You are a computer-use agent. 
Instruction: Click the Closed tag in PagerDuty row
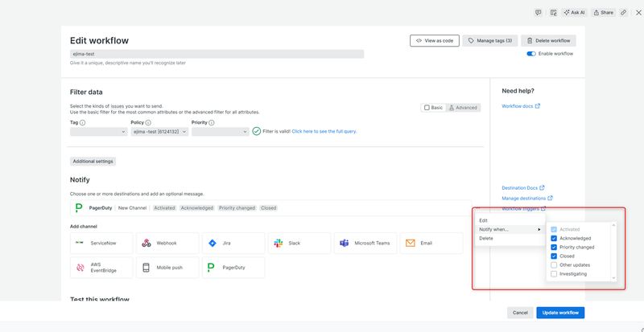coord(269,208)
